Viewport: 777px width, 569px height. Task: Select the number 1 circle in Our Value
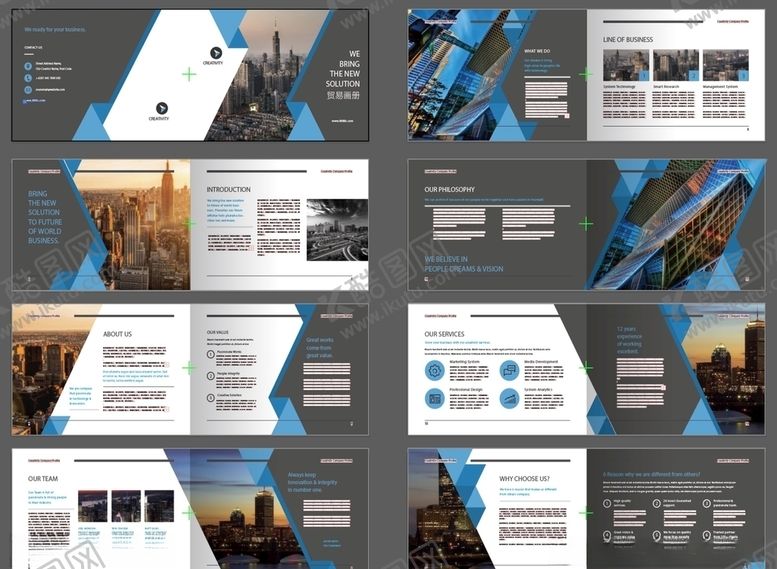(211, 352)
